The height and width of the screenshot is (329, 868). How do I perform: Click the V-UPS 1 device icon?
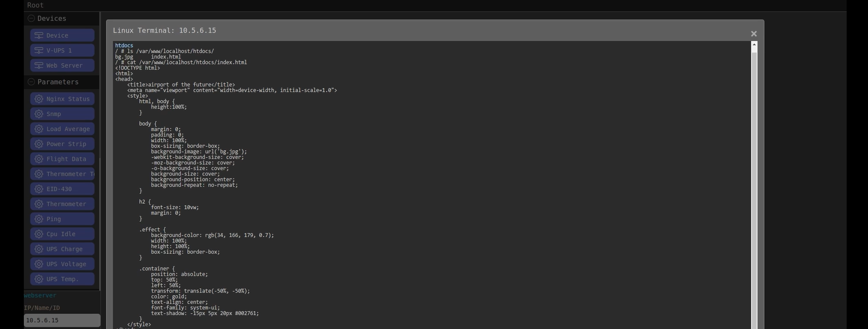38,50
